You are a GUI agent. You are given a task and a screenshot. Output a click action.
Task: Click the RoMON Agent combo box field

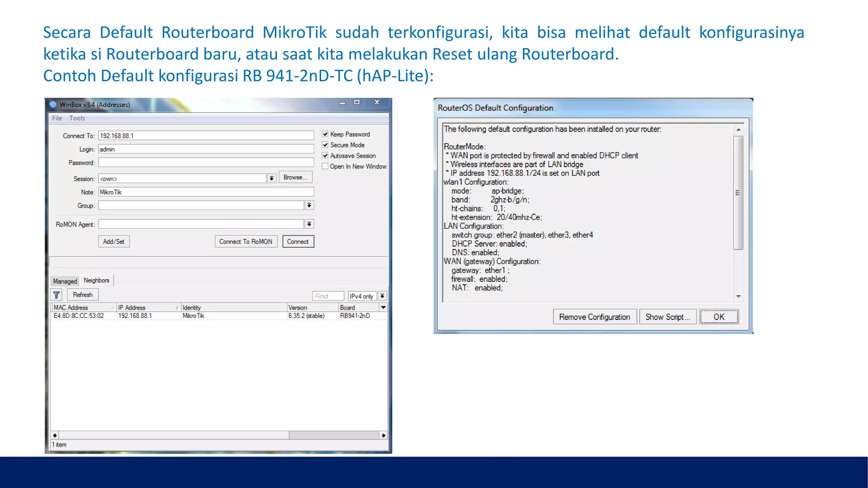(x=201, y=224)
